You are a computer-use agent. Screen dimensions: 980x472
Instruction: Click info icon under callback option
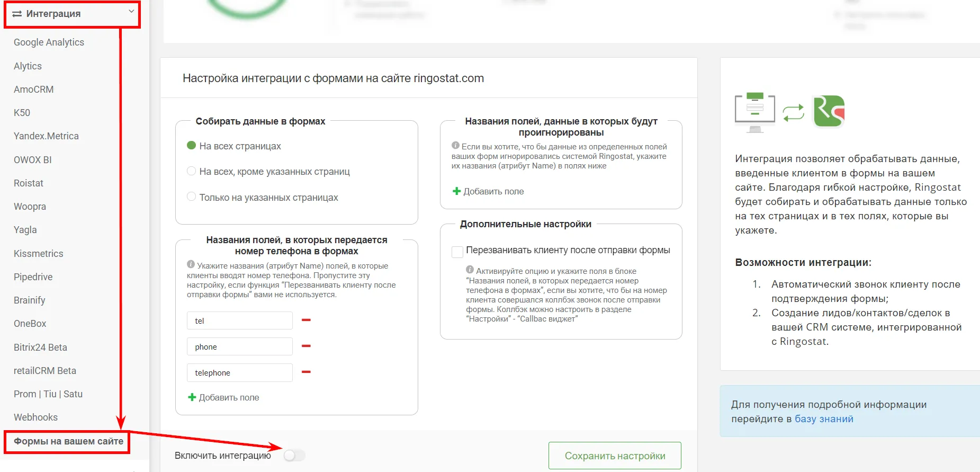pyautogui.click(x=470, y=270)
